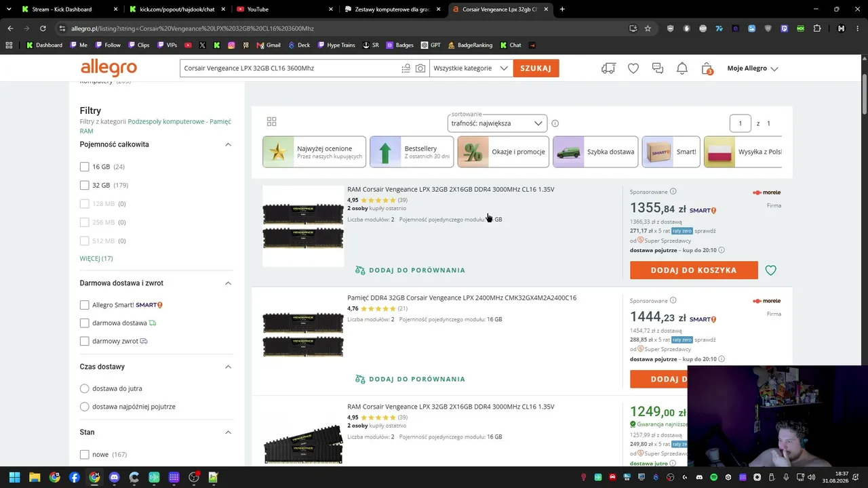Add first RAM offer to cart

coord(694,270)
